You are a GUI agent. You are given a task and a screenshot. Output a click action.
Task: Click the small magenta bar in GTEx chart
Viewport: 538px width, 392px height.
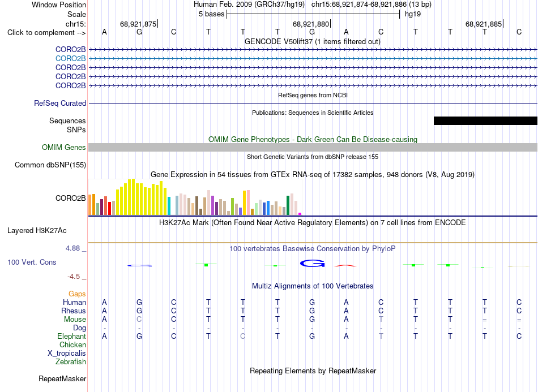pyautogui.click(x=300, y=214)
